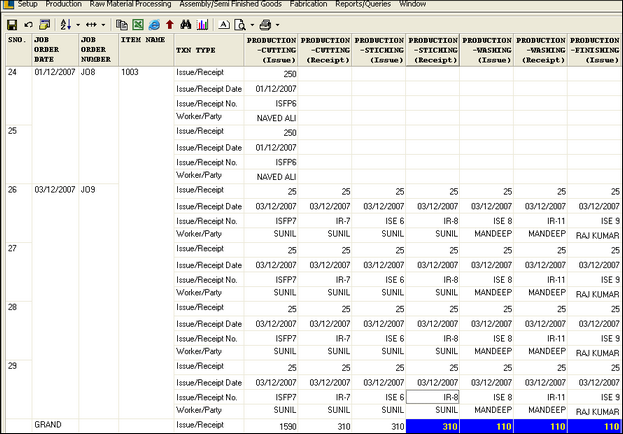Select row 24 cutting issue quantity 250
This screenshot has height=434, width=623.
pos(271,74)
